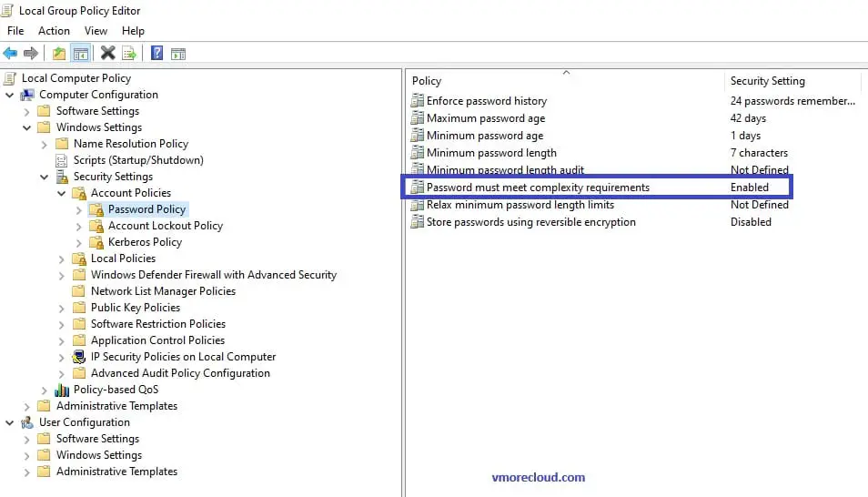868x497 pixels.
Task: Open the Help question mark icon
Action: click(x=157, y=53)
